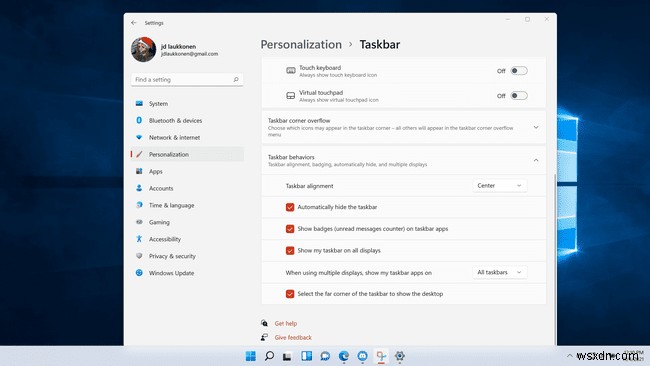650x366 pixels.
Task: Click the back arrow in Settings
Action: (x=133, y=23)
